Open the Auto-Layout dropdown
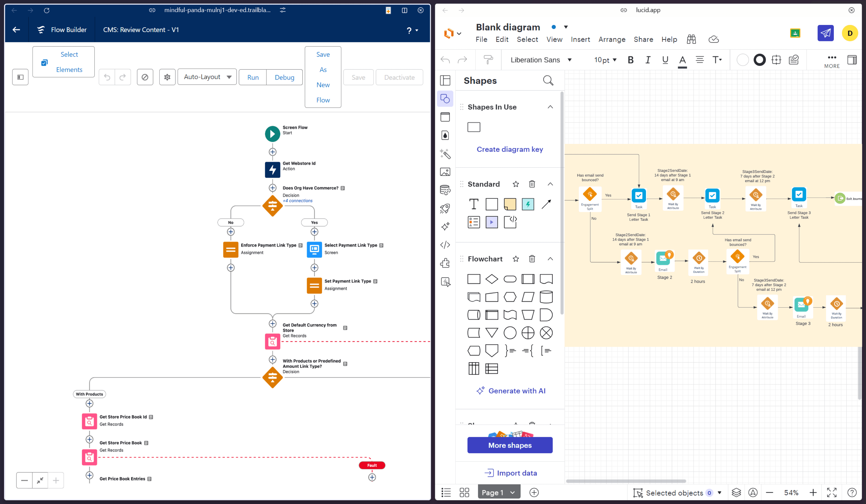 pos(207,77)
